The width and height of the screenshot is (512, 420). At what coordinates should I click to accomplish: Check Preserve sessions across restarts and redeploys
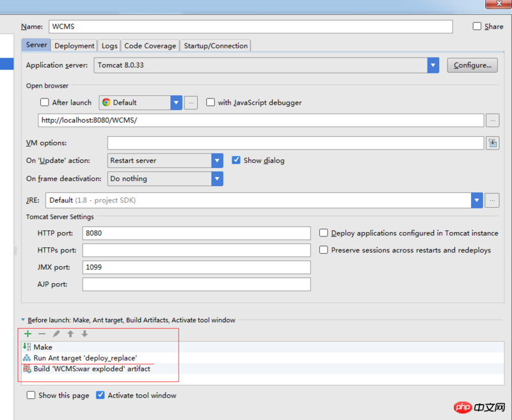click(x=324, y=250)
